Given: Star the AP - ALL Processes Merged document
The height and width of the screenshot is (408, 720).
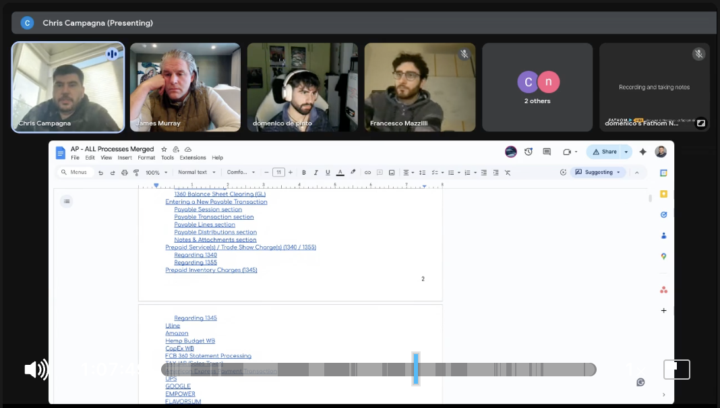Looking at the screenshot, I should (164, 149).
